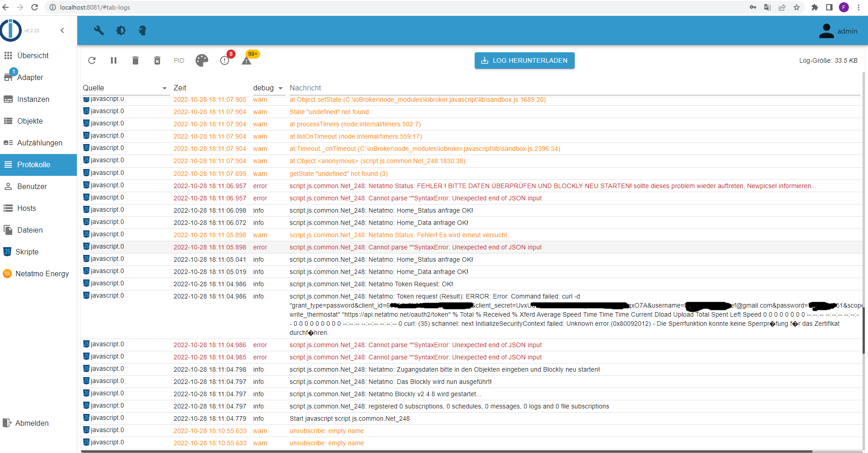This screenshot has width=868, height=453.
Task: Open the browser translate icon
Action: click(768, 7)
